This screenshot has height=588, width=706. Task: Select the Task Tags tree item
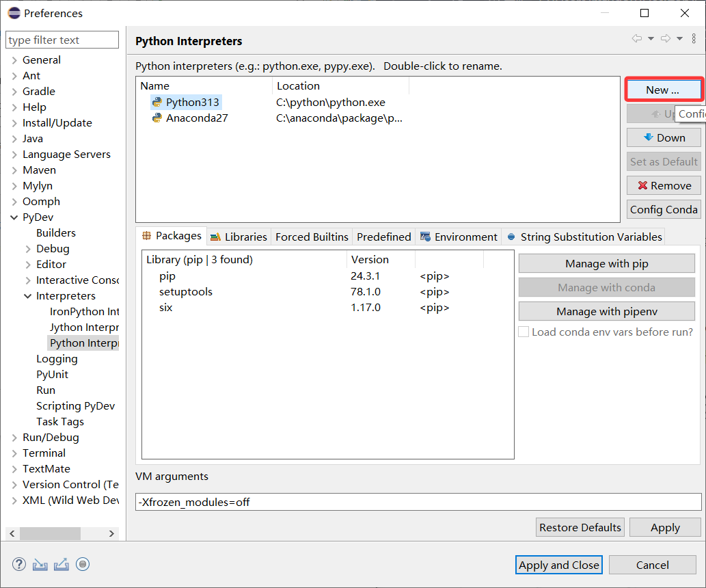[60, 422]
